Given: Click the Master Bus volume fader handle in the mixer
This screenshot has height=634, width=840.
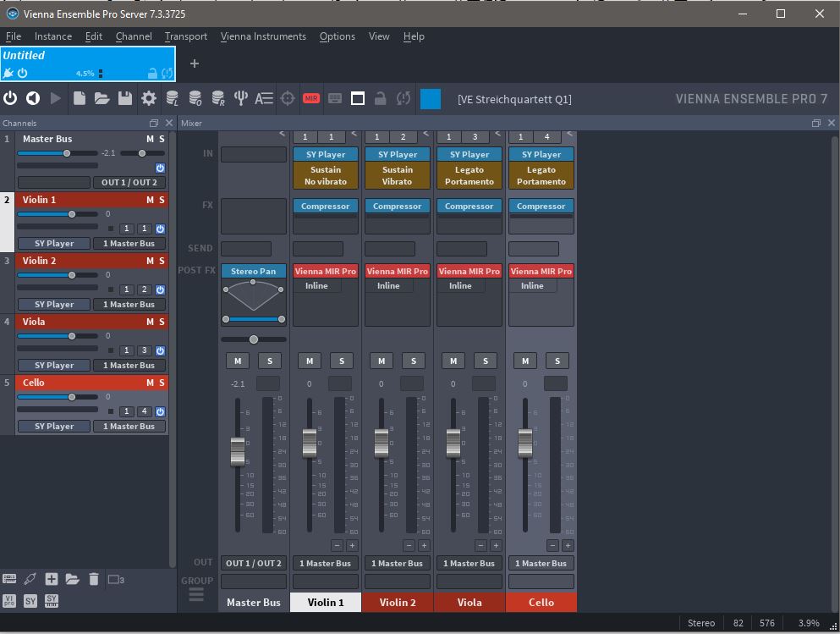Looking at the screenshot, I should [238, 451].
